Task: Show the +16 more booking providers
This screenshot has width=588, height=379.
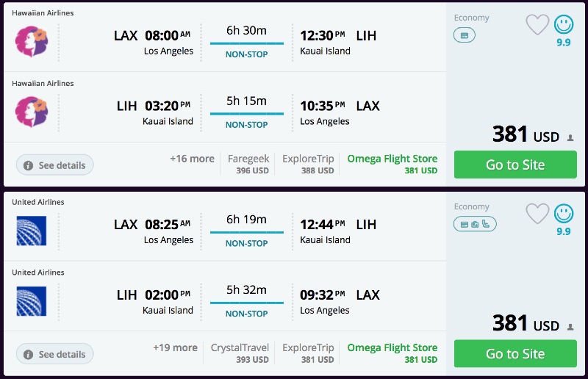Action: (192, 159)
